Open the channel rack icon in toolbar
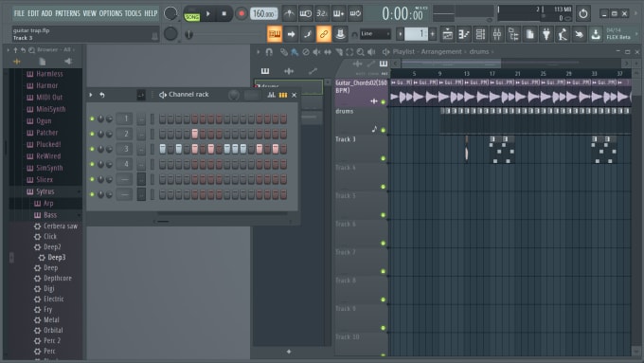This screenshot has height=363, width=644. 480,34
